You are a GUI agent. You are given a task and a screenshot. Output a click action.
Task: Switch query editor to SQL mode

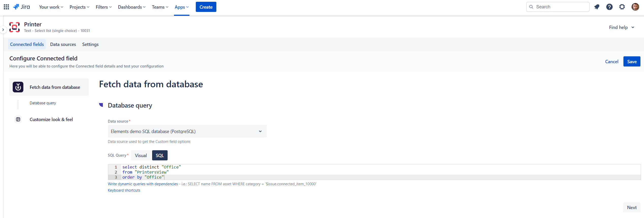pos(159,155)
